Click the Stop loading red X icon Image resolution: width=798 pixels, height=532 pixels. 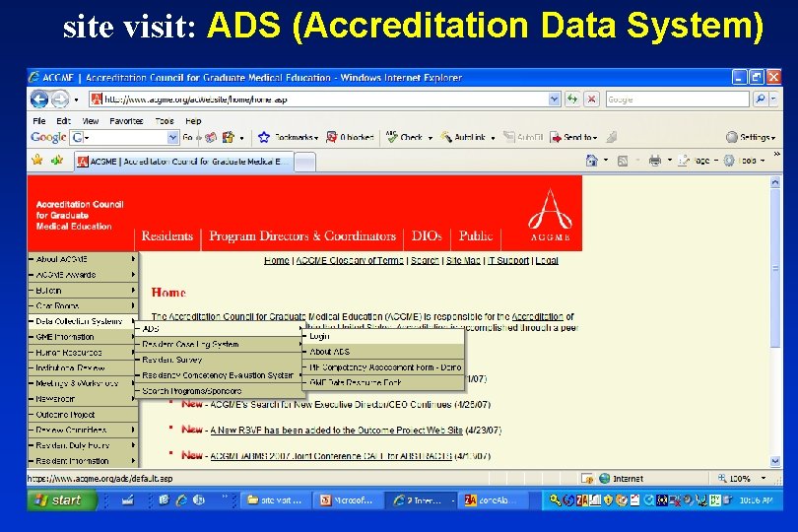(x=591, y=100)
